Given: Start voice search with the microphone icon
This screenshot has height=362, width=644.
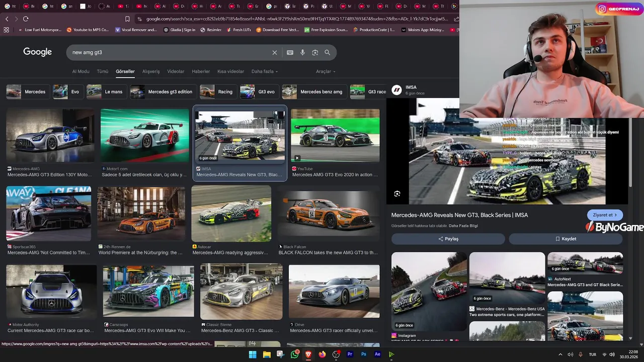Looking at the screenshot, I should coord(302,52).
